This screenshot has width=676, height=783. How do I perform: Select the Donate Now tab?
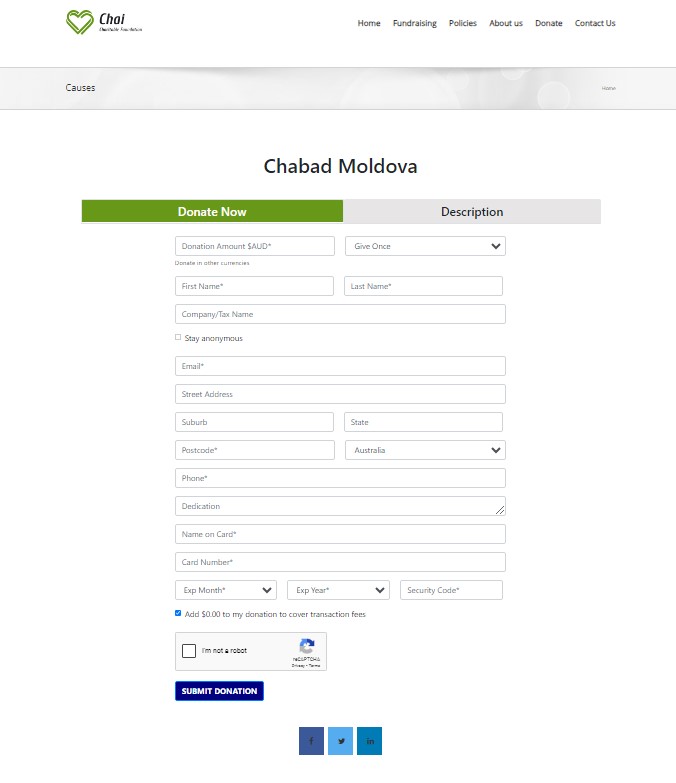[x=212, y=212]
